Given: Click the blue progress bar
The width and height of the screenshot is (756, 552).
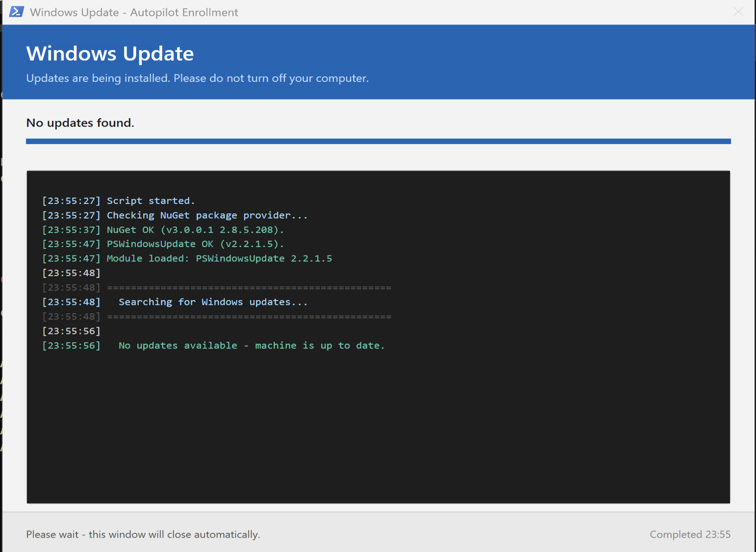Looking at the screenshot, I should tap(378, 141).
